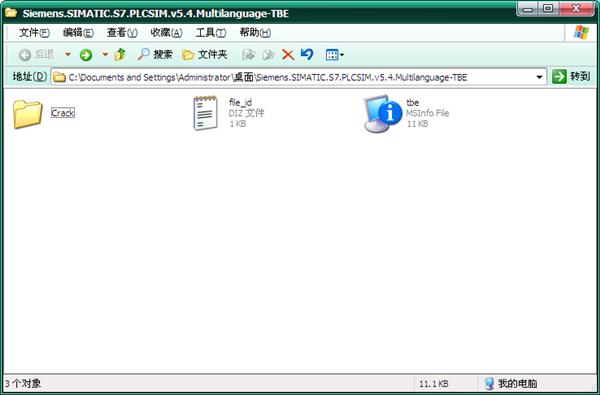
Task: Open the 收藏(A) menu
Action: [166, 33]
